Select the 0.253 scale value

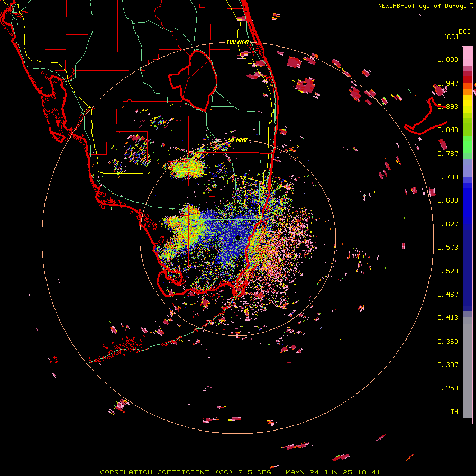tap(448, 388)
